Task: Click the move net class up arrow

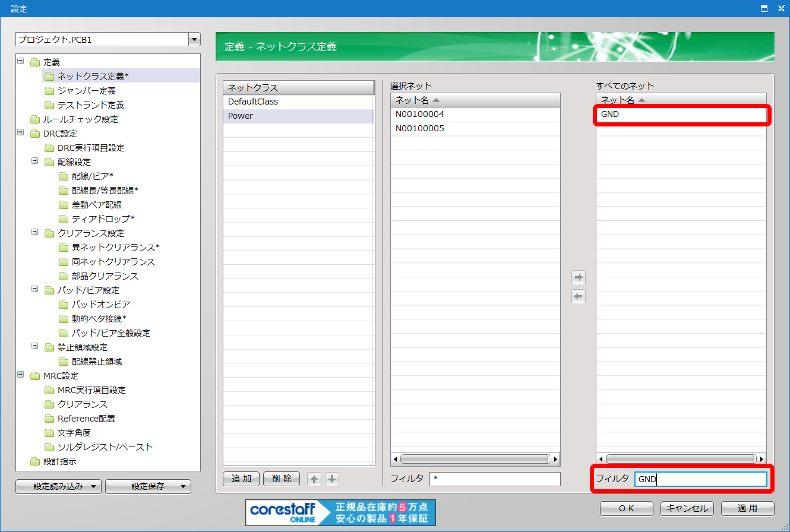Action: click(x=314, y=479)
